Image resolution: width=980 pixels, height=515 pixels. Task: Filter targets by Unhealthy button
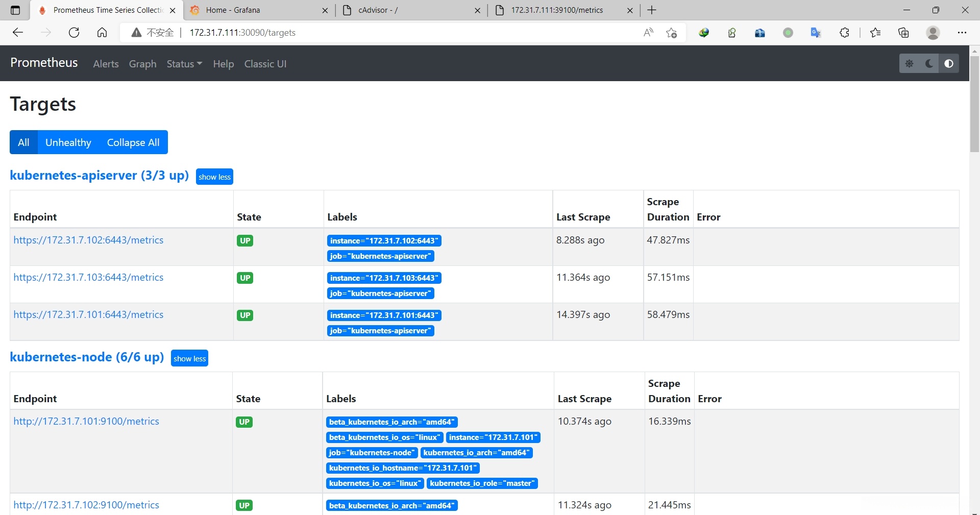coord(68,142)
